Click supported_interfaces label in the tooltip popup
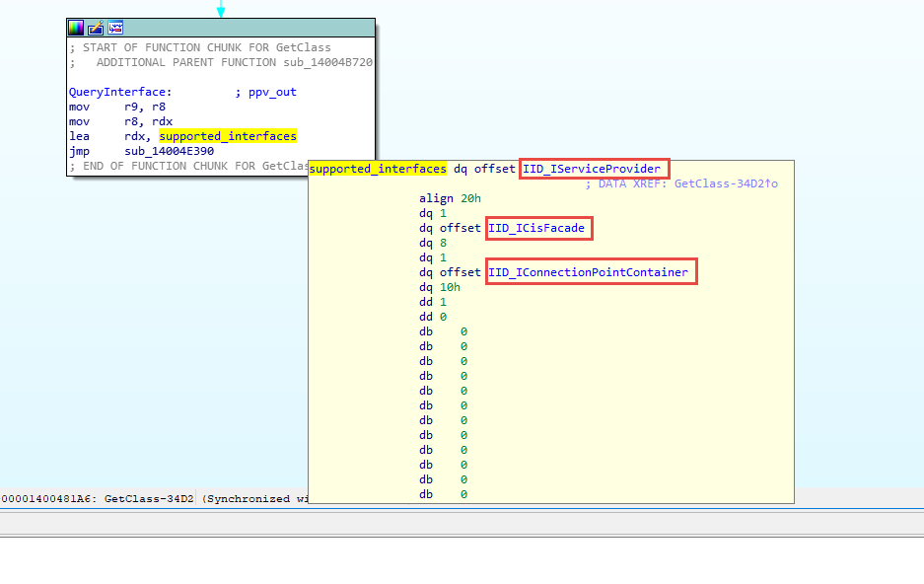 click(x=378, y=169)
